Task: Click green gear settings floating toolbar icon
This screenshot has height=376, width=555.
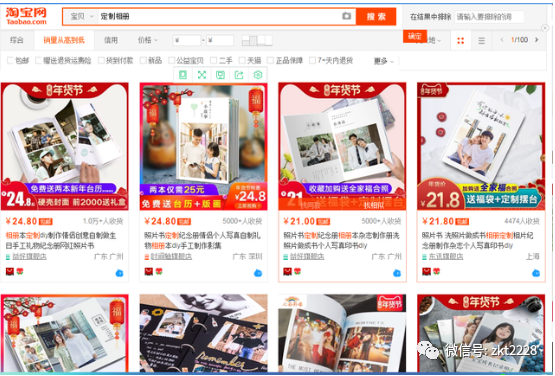Action: tap(258, 75)
